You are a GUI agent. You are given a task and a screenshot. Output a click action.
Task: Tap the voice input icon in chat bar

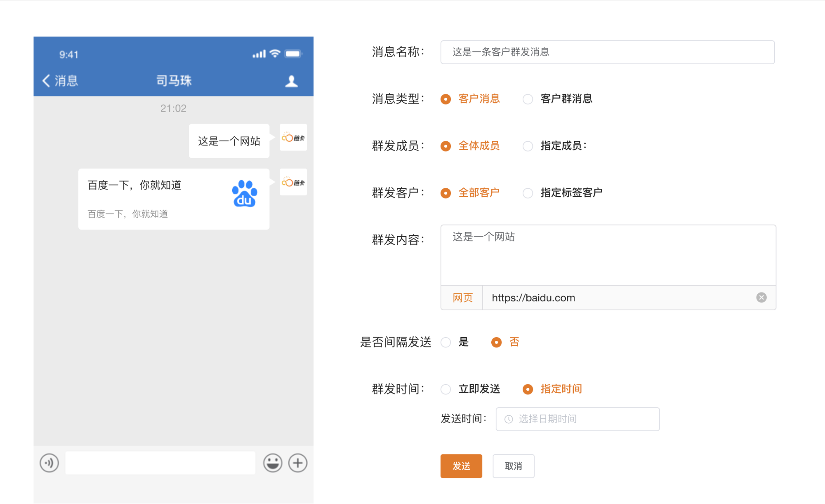(x=49, y=463)
